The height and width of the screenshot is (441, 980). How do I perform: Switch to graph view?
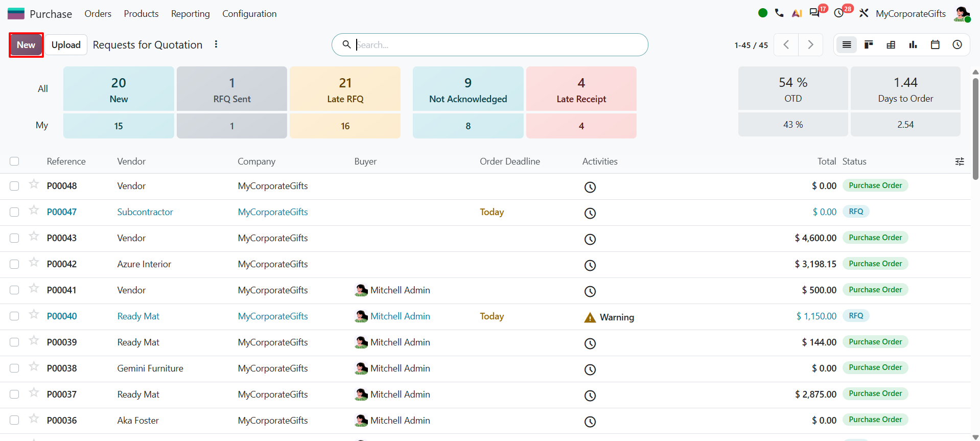point(913,45)
